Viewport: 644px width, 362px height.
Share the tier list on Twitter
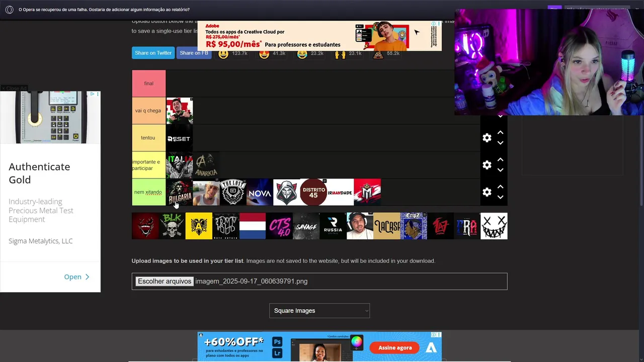pyautogui.click(x=153, y=53)
